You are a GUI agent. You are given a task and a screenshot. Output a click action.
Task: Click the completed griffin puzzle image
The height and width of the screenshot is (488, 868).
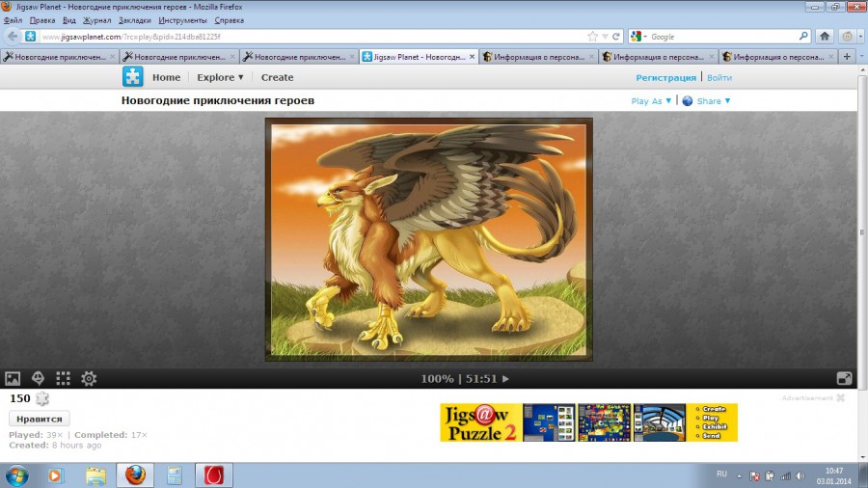(429, 239)
